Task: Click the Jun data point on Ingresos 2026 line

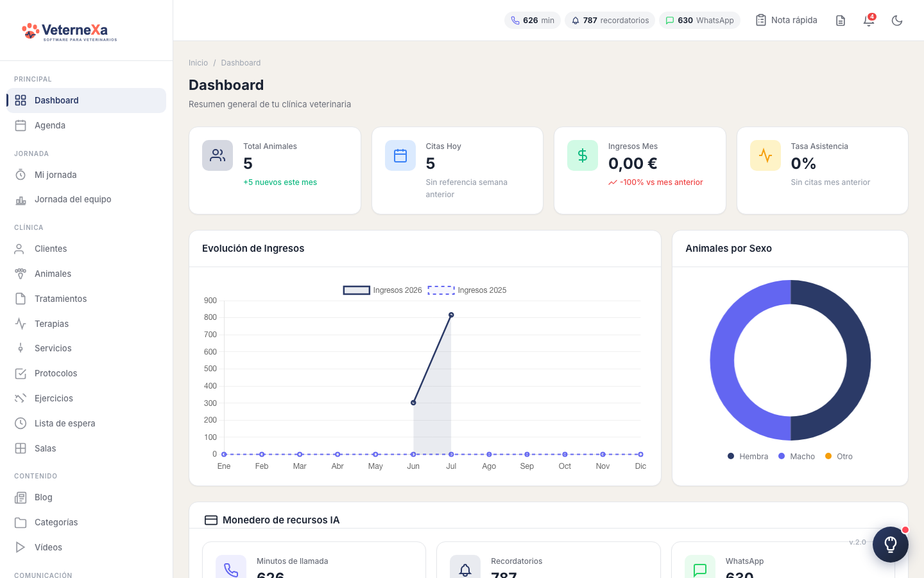Action: pos(413,403)
